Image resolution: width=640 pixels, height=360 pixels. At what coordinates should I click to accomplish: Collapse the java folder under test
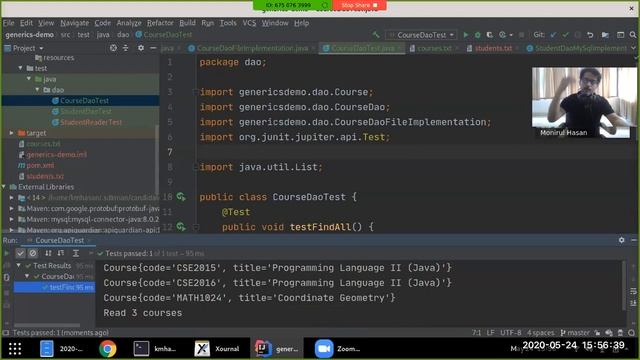(29, 79)
